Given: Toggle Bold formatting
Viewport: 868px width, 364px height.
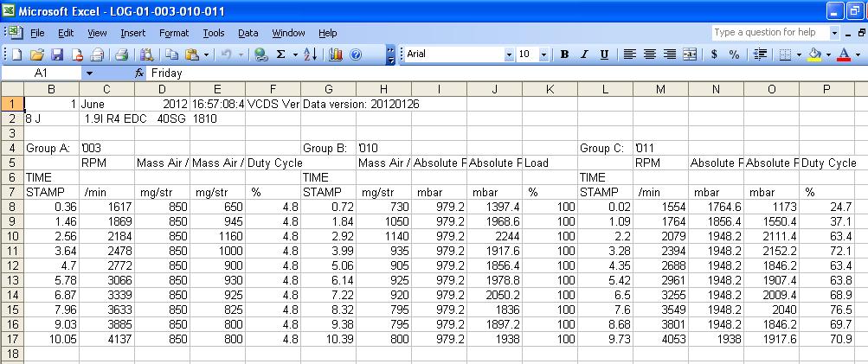Looking at the screenshot, I should pyautogui.click(x=564, y=54).
